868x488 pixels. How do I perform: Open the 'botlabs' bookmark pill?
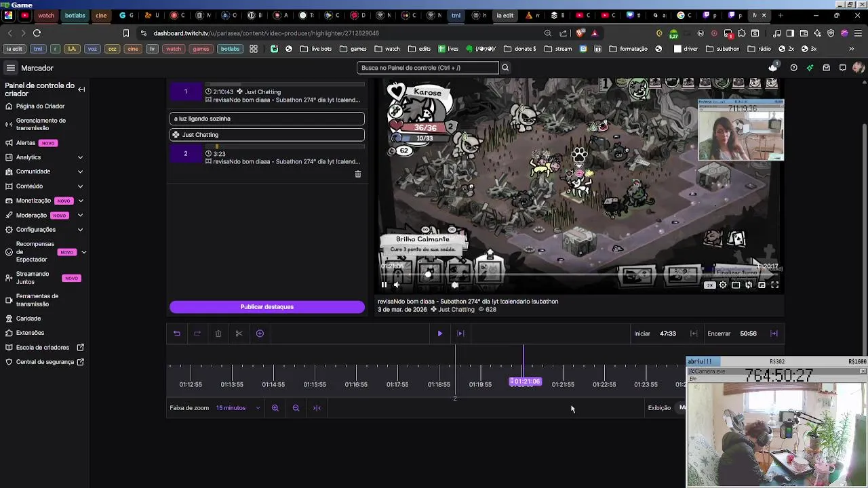point(230,49)
